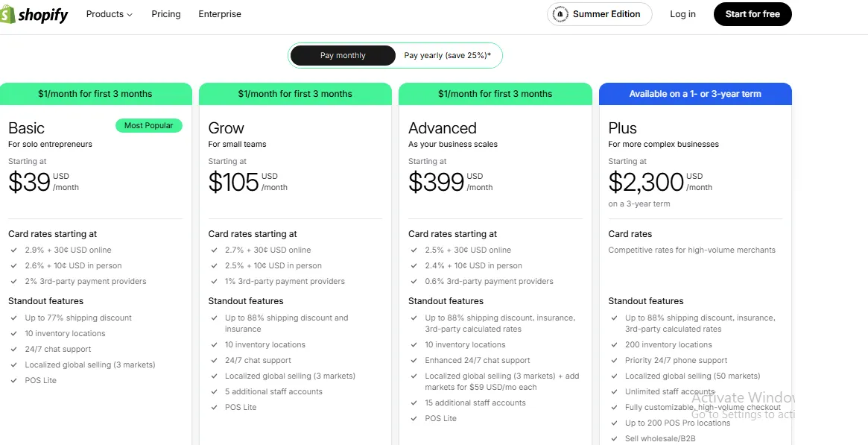Viewport: 868px width, 445px height.
Task: Click 'Available on a 1- or 3-year term' banner
Action: [695, 94]
